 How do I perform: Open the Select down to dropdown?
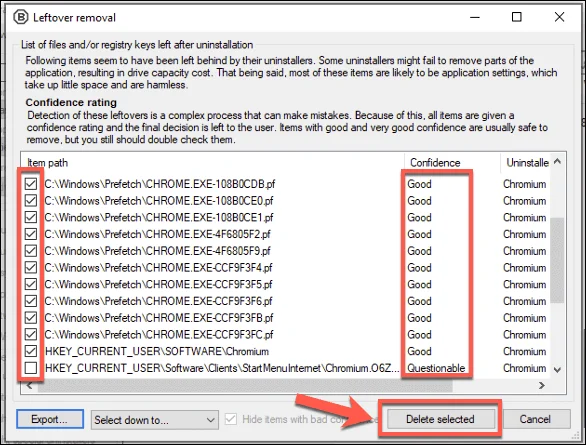[155, 420]
